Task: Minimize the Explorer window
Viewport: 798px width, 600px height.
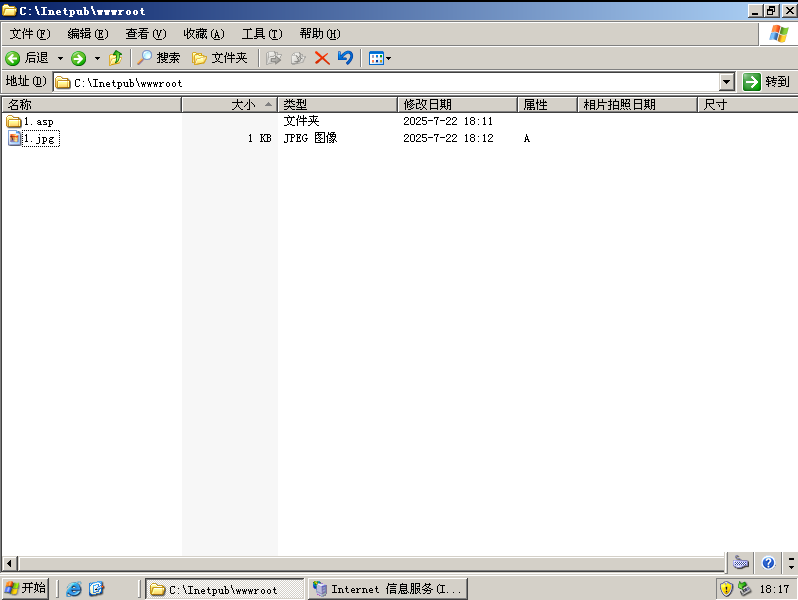Action: point(755,11)
